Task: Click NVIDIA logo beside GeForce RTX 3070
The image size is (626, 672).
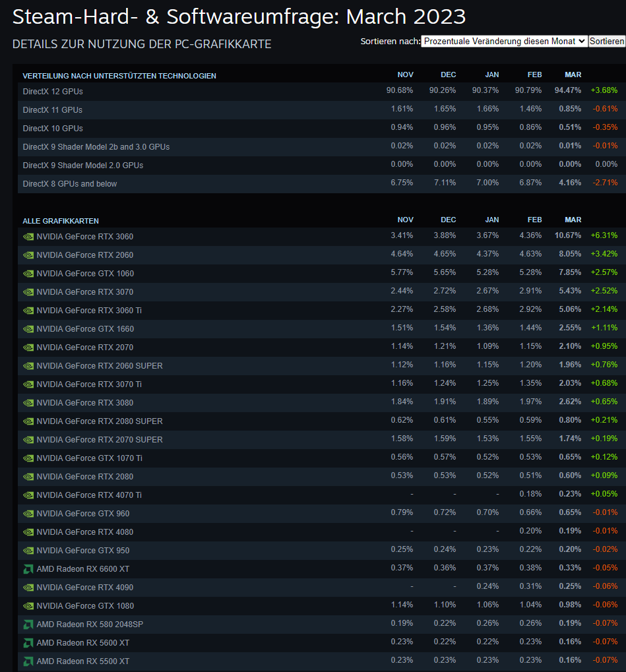Action: [x=28, y=292]
